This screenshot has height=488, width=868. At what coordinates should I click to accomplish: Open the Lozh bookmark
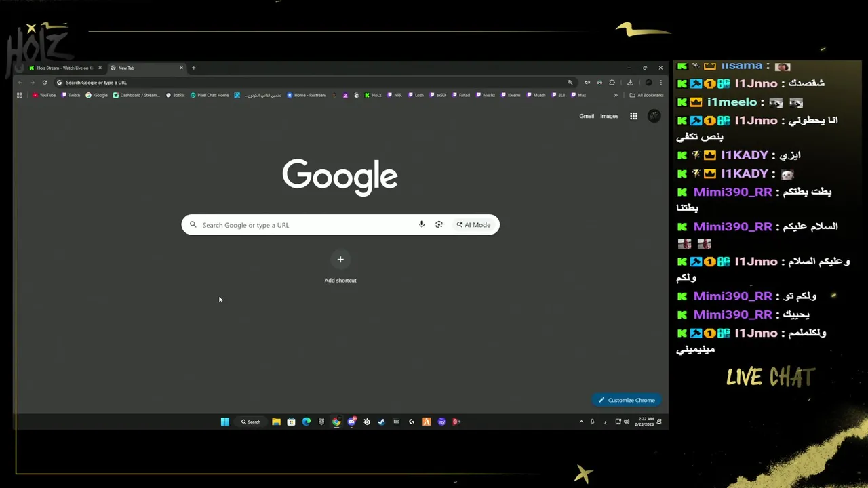click(x=416, y=95)
